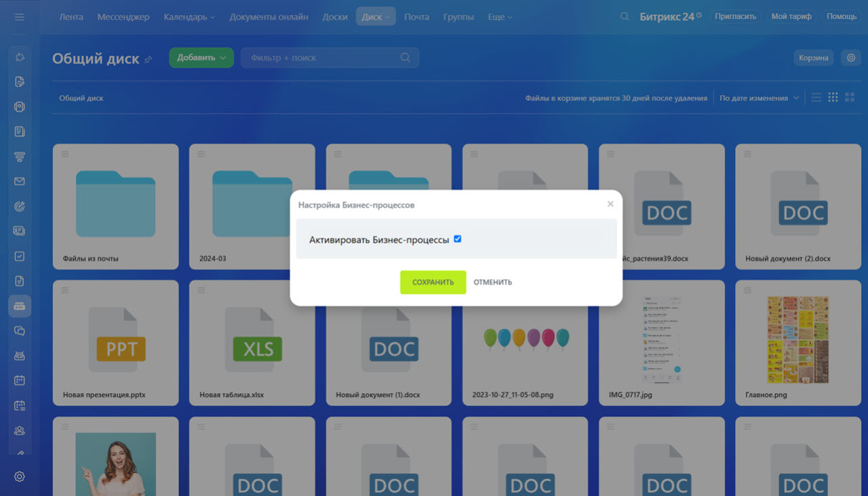Click the Пригласить button
This screenshot has width=868, height=496.
coord(735,16)
